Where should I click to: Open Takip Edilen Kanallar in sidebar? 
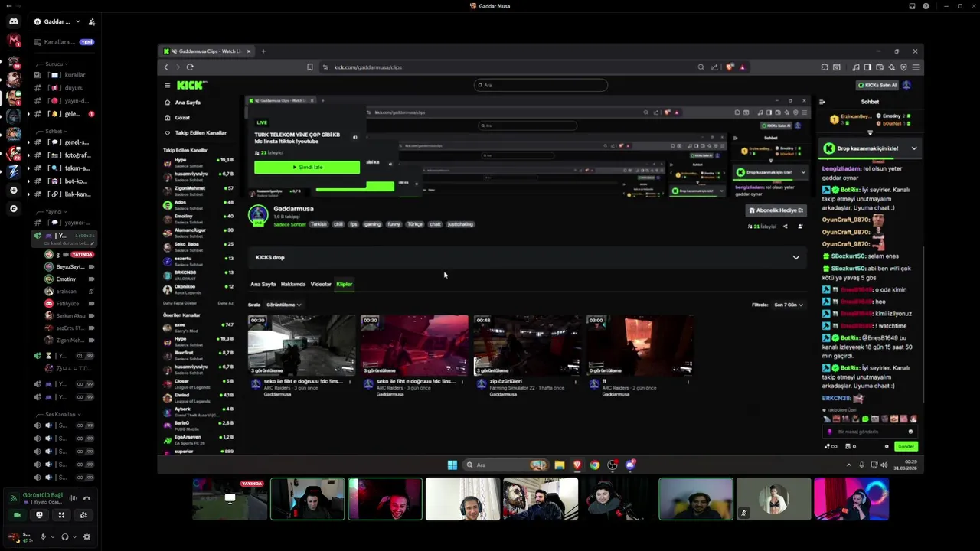pyautogui.click(x=201, y=133)
